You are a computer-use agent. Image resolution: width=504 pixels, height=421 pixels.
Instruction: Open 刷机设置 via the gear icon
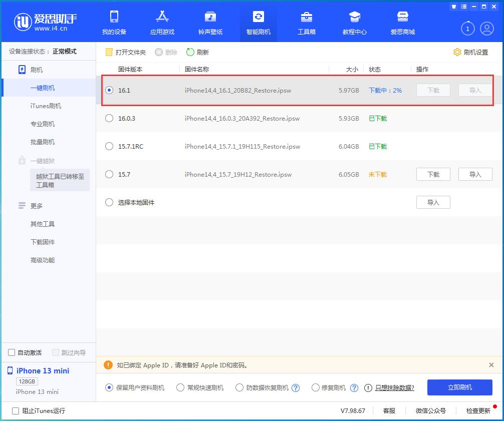(470, 52)
